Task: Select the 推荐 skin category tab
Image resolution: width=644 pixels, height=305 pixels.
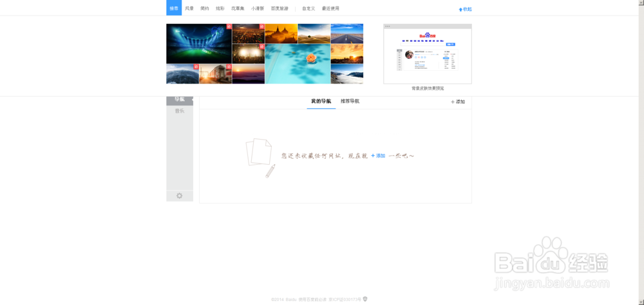Action: (174, 8)
